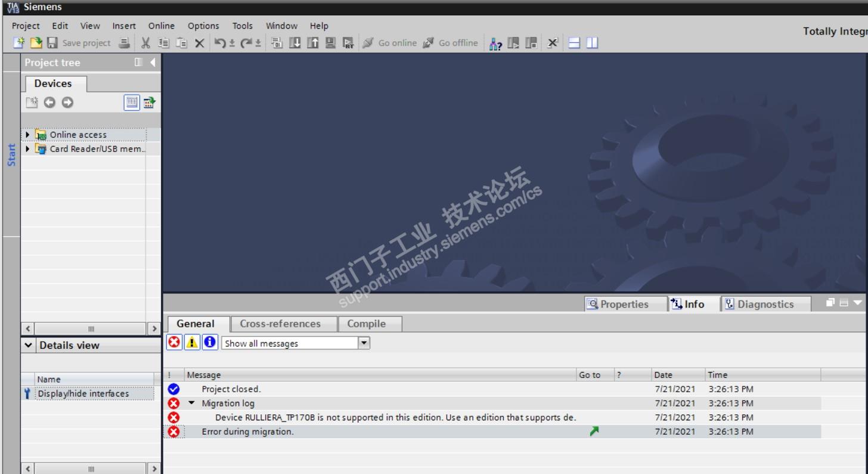868x474 pixels.
Task: Click the Cross-references X icon in toolbar
Action: (553, 43)
